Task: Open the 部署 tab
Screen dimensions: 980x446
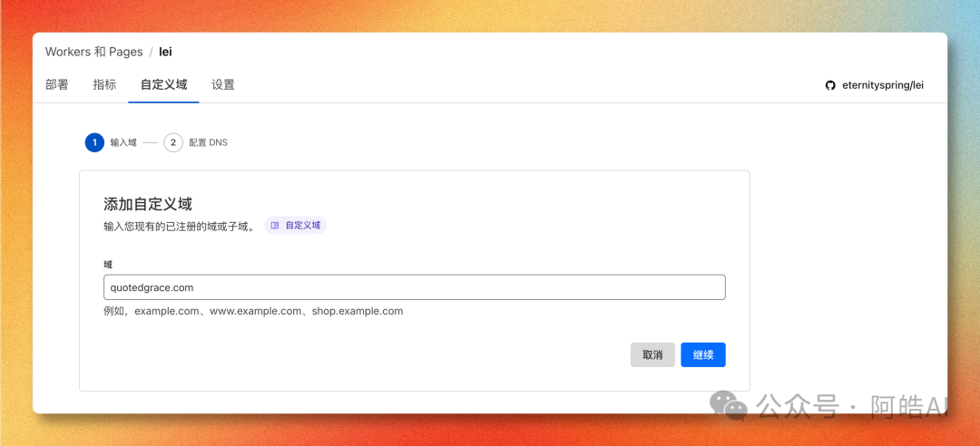Action: point(57,85)
